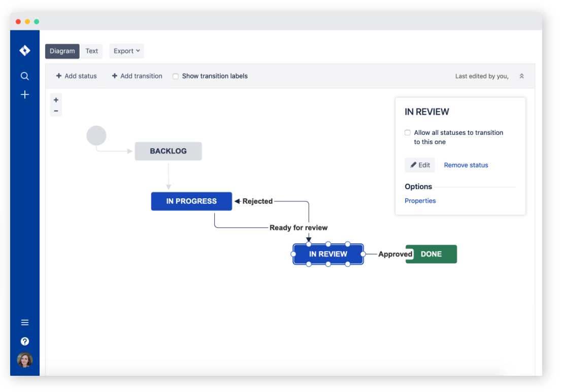Select the Ready for review transition label
The image size is (562, 392).
coord(299,228)
